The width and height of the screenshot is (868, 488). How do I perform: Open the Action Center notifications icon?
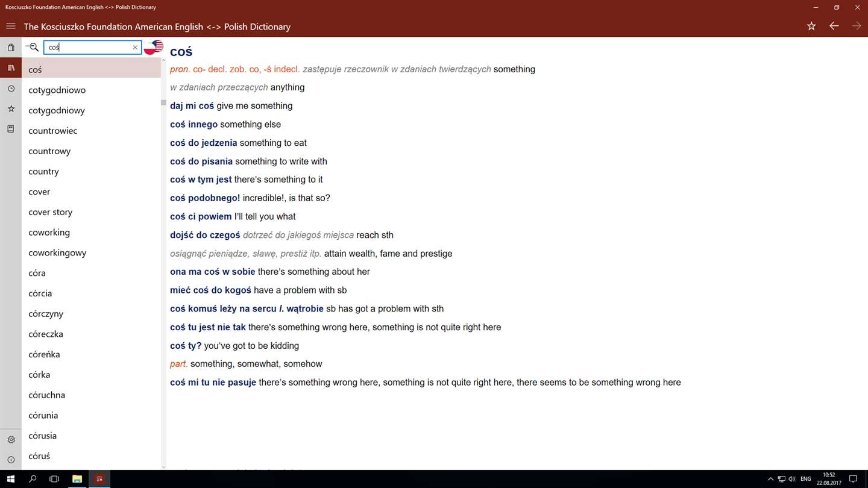click(x=853, y=479)
